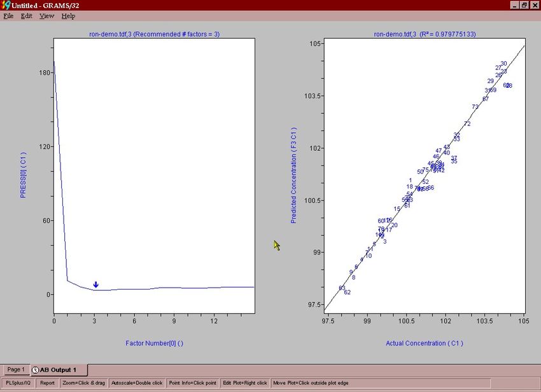Click the PLSplus/IQ status bar button
The width and height of the screenshot is (541, 392).
click(18, 383)
